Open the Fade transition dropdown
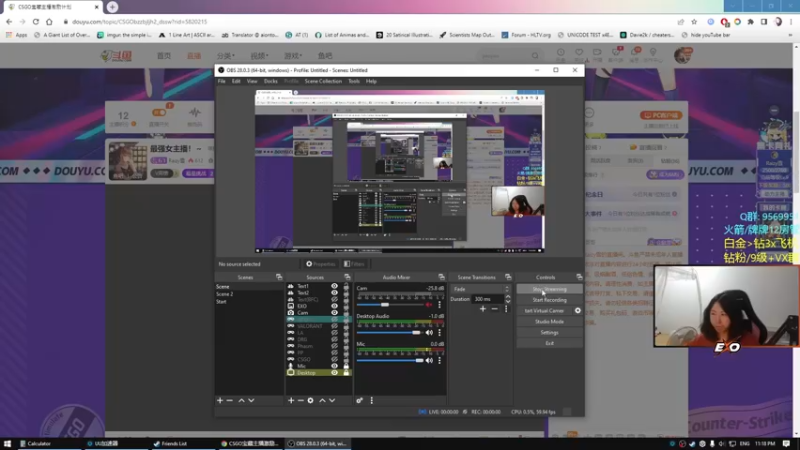Screen dimensions: 800x450 (481, 289)
